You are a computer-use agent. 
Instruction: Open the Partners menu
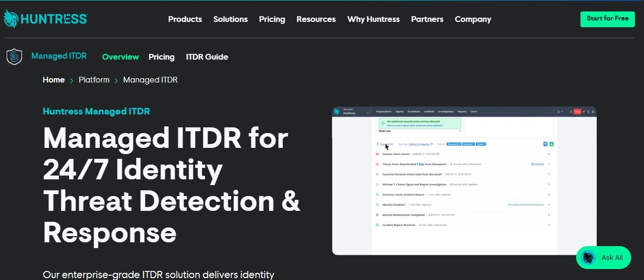click(427, 19)
